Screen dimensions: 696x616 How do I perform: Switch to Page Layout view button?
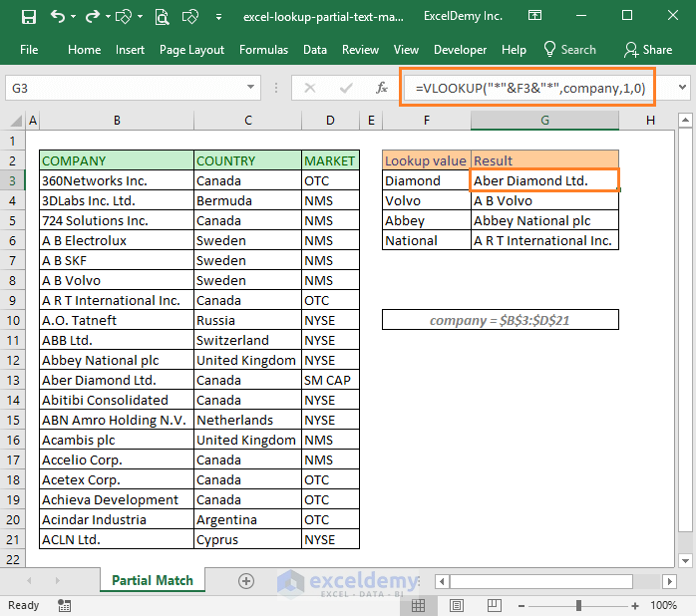click(x=457, y=605)
